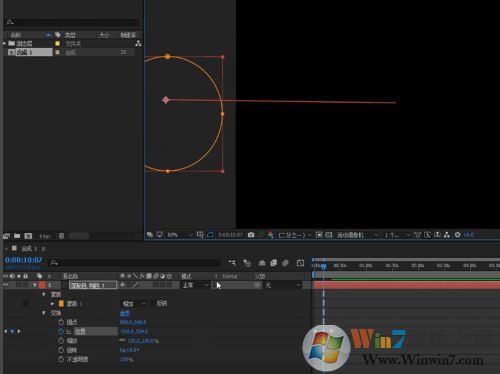
Task: Click the reset link for Transform
Action: coord(125,313)
